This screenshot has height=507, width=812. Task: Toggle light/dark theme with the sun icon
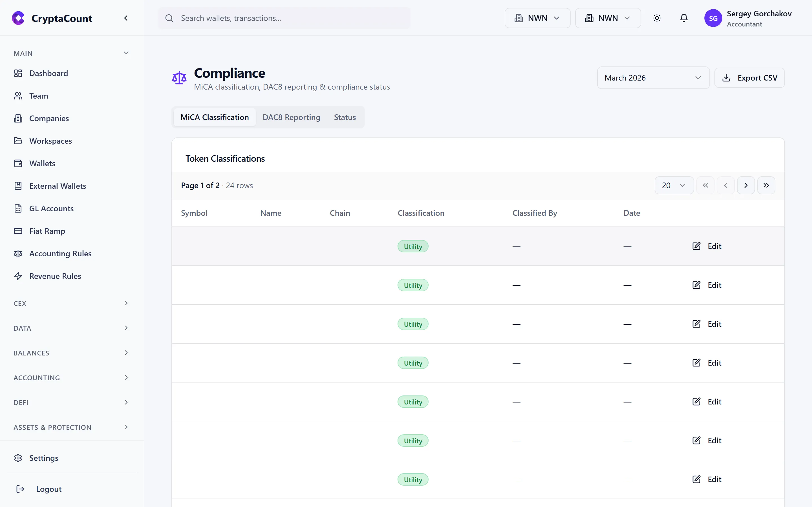tap(657, 18)
